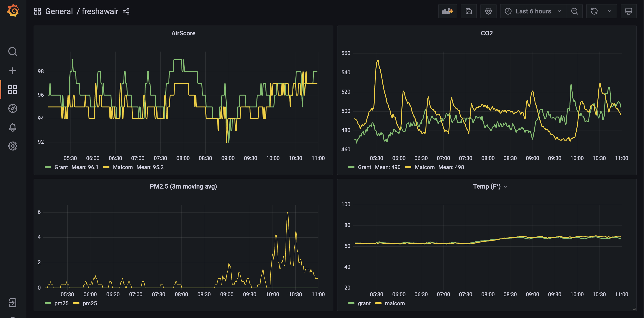Click the Create plus icon in sidebar

coord(13,71)
